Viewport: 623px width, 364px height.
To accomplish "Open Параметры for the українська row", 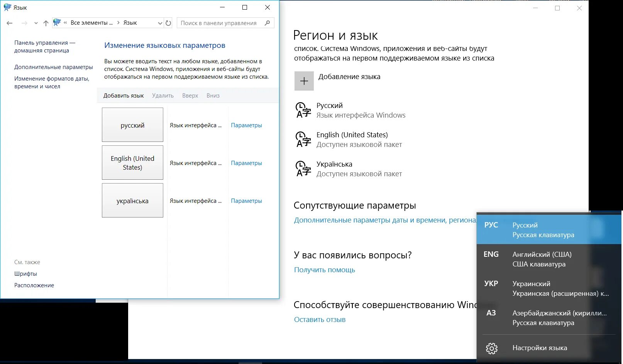I will [x=246, y=201].
